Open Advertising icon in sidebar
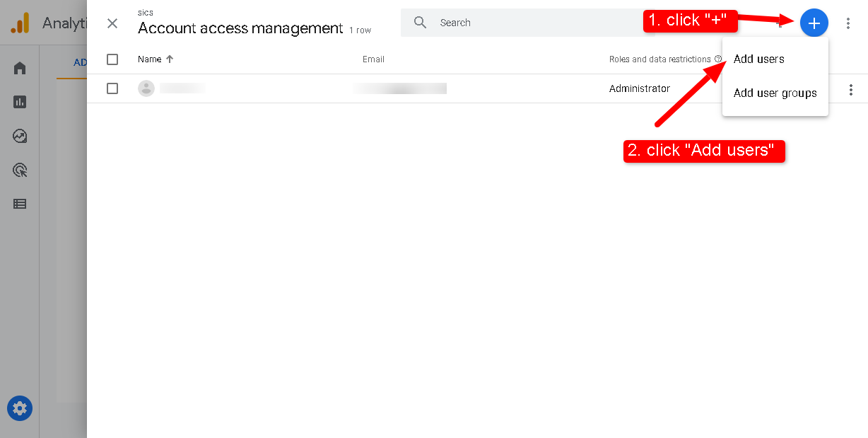The width and height of the screenshot is (868, 438). point(20,170)
